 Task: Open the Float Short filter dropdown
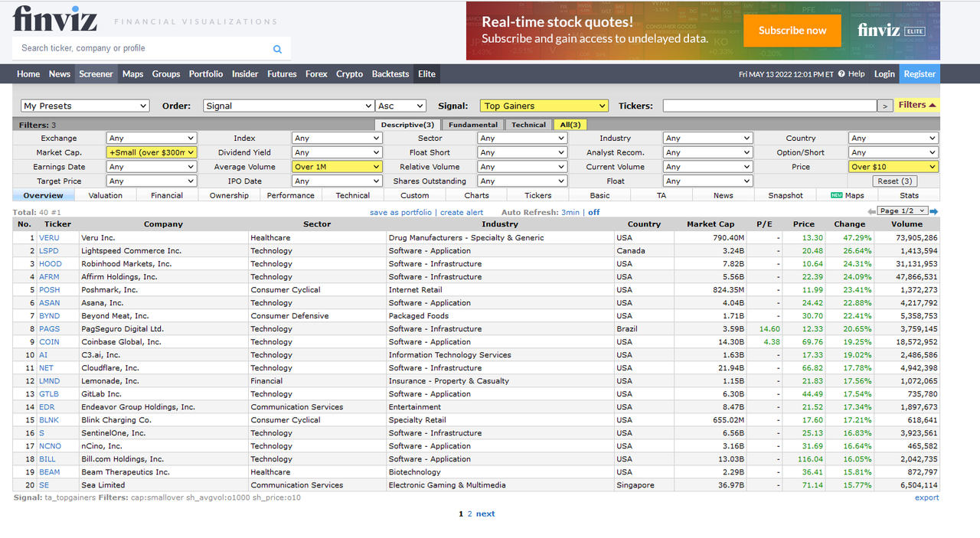[x=522, y=152]
